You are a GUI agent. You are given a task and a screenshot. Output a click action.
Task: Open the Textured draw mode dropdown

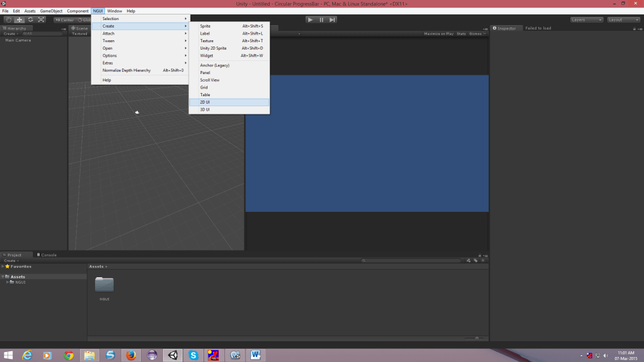coord(80,34)
